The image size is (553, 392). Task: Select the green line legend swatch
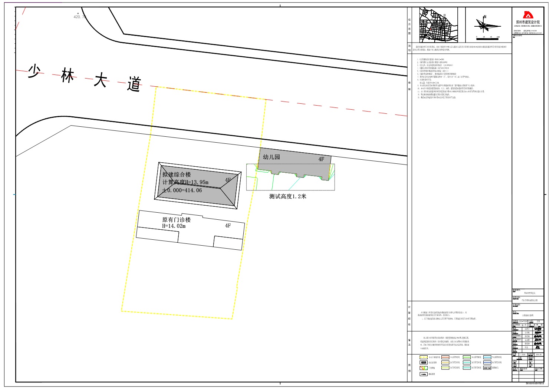tap(467, 358)
